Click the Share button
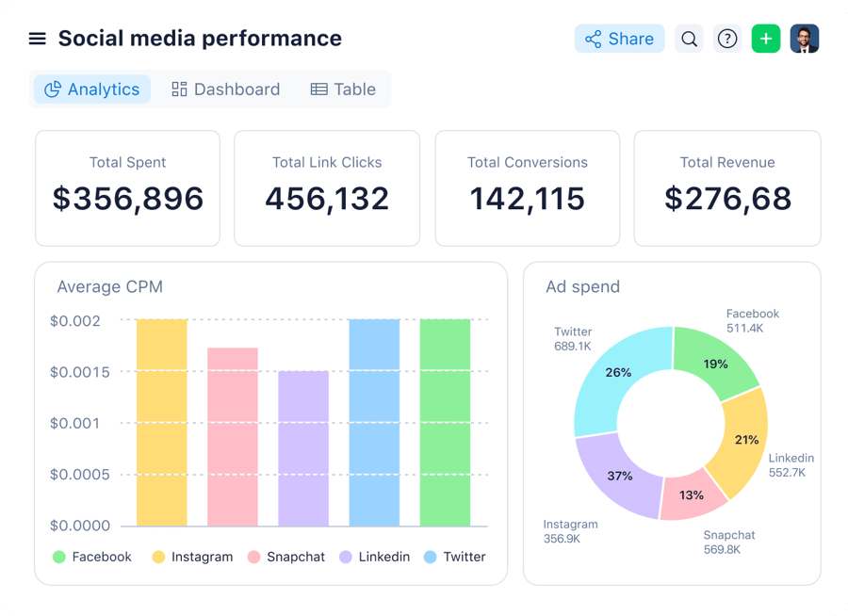848x616 pixels. tap(619, 39)
